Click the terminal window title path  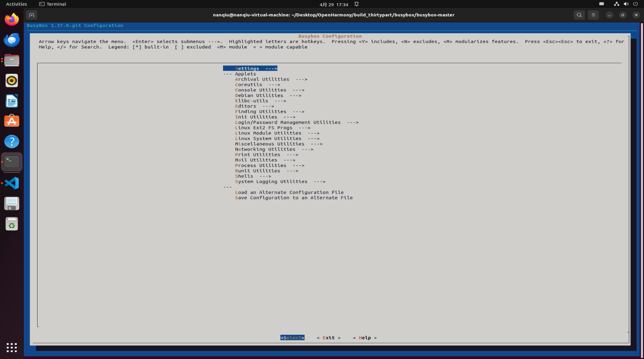[334, 15]
